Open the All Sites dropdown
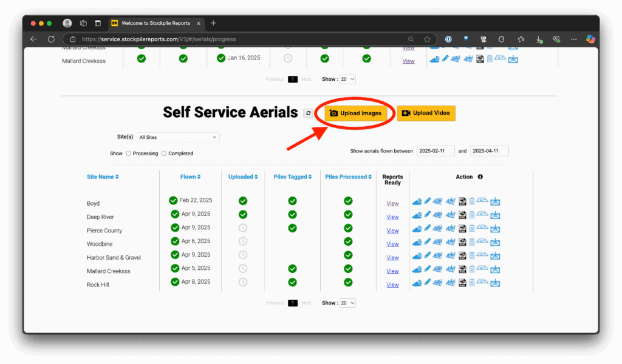Viewport: 622px width, 364px height. pyautogui.click(x=177, y=138)
